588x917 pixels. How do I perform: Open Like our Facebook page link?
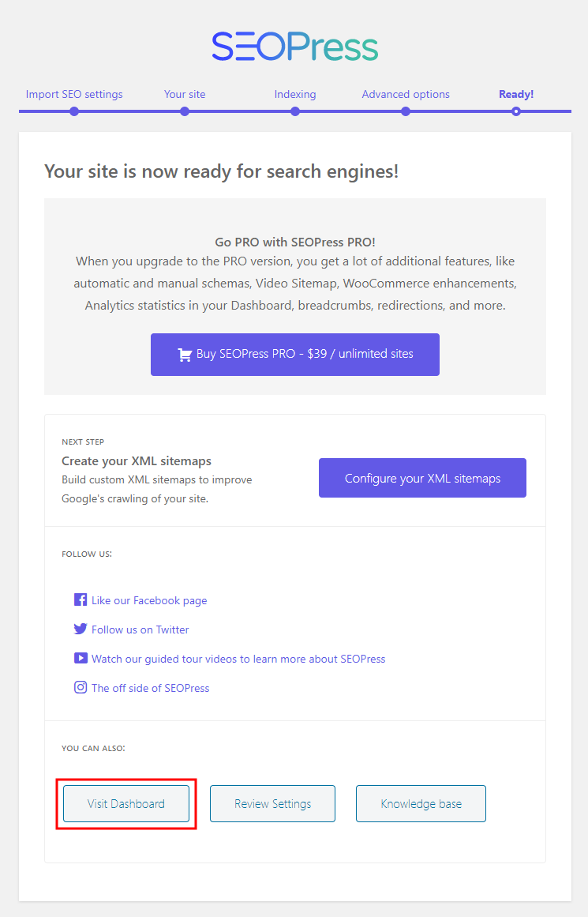point(149,600)
